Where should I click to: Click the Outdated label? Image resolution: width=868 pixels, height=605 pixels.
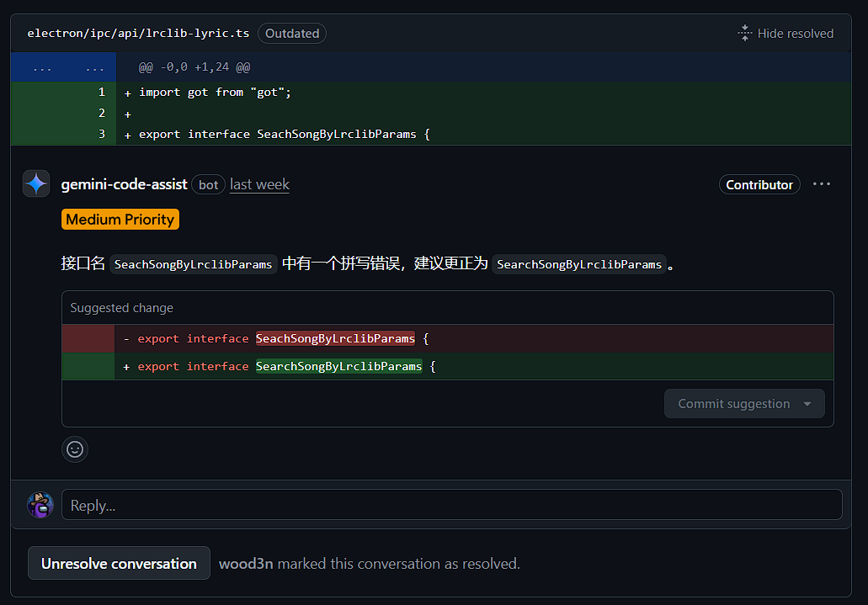(292, 34)
